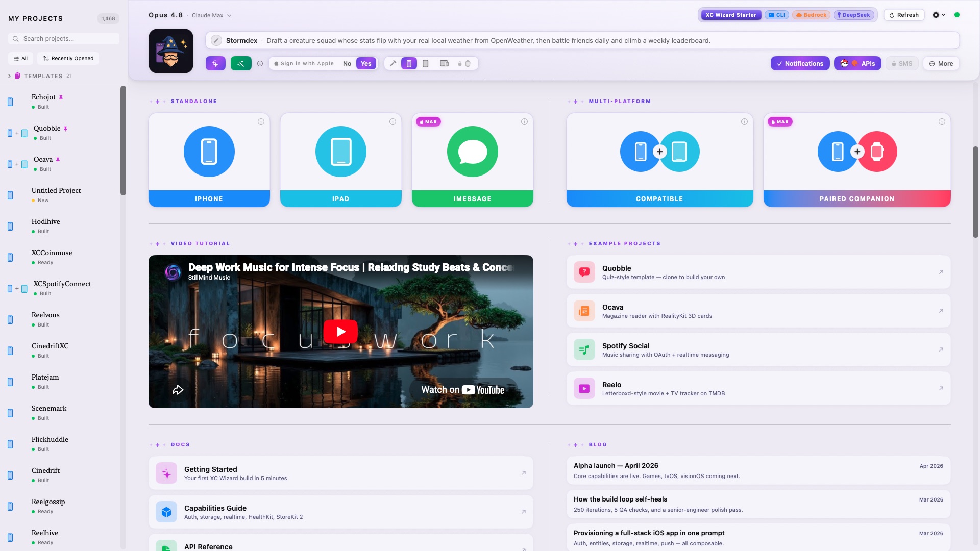Open the Claude Max plan dropdown
The height and width of the screenshot is (551, 980).
coord(211,15)
